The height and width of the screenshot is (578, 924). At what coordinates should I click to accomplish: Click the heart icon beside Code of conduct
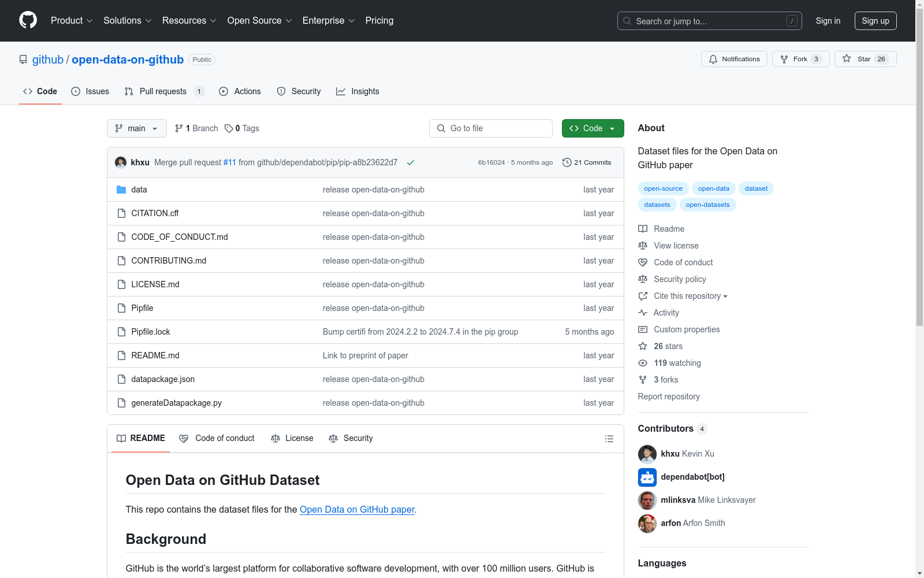(x=643, y=262)
